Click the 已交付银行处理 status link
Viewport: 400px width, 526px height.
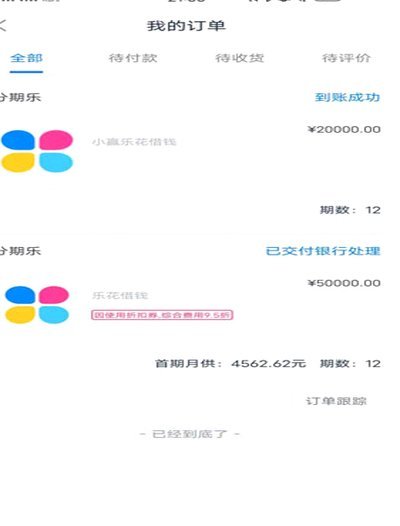pos(323,251)
